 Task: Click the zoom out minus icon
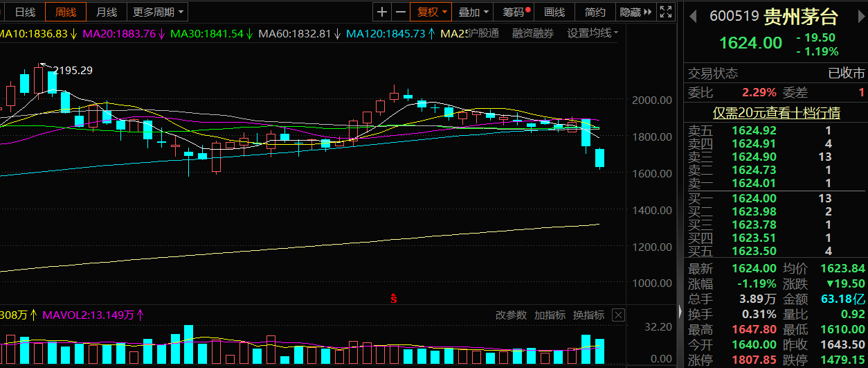401,12
